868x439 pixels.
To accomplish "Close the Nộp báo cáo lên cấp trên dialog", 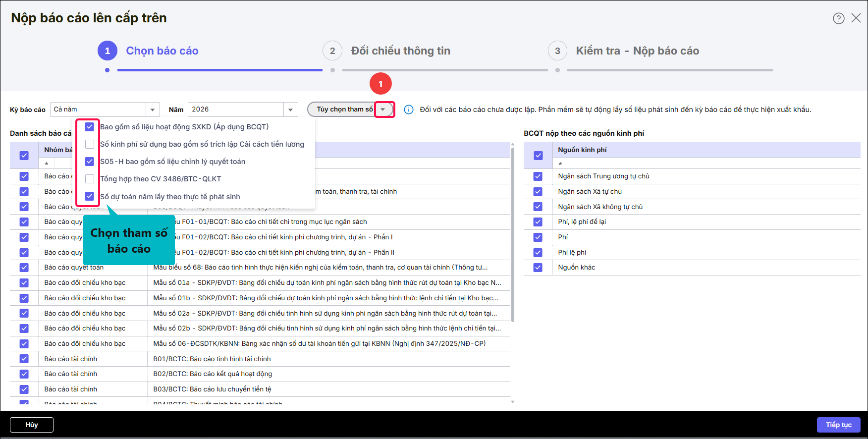I will pos(856,18).
